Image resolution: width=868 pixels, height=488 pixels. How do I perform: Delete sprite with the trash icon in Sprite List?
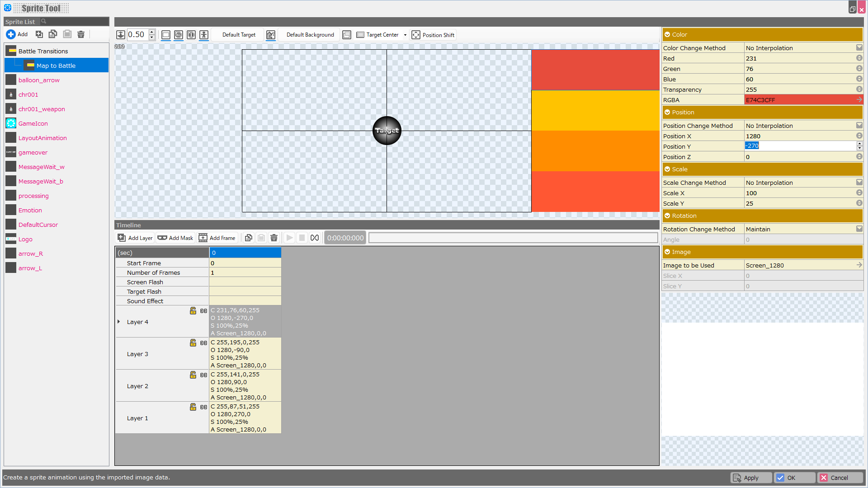[x=81, y=34]
